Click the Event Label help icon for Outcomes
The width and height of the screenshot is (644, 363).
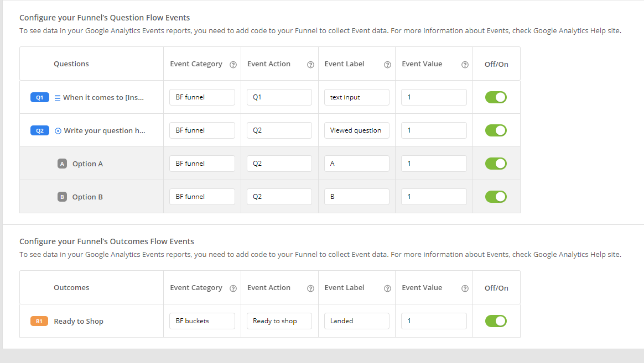click(x=387, y=288)
